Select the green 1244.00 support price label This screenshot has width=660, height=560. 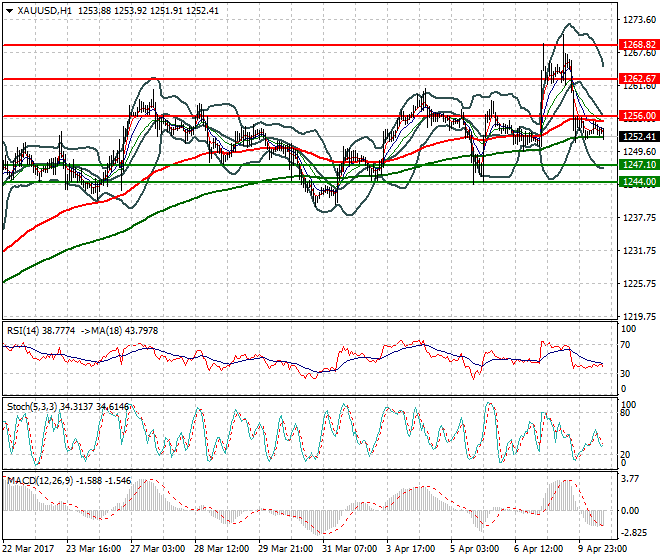pyautogui.click(x=639, y=182)
